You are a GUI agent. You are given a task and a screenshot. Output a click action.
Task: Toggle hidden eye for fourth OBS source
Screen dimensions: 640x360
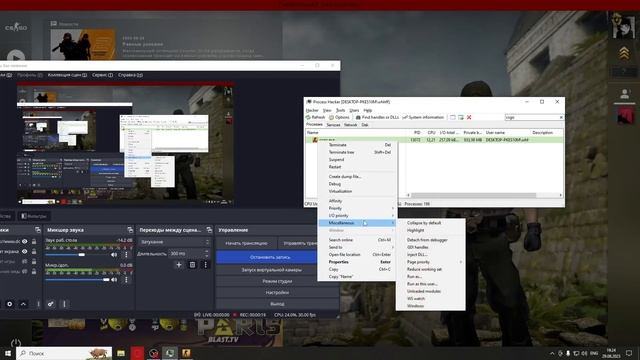coord(25,271)
